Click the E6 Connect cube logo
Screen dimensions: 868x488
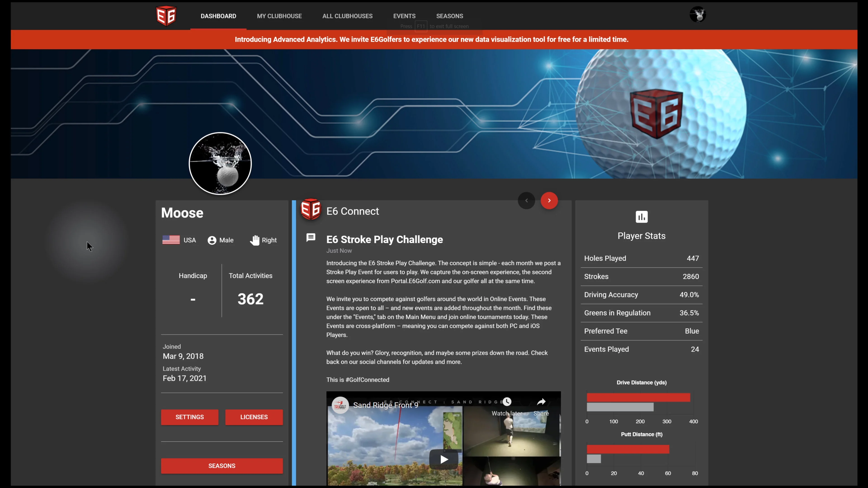click(x=310, y=209)
